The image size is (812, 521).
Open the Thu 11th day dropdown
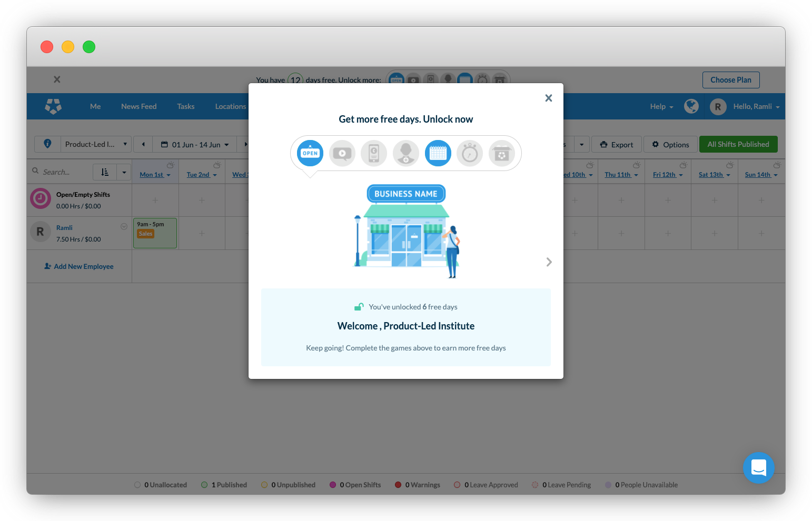point(621,175)
